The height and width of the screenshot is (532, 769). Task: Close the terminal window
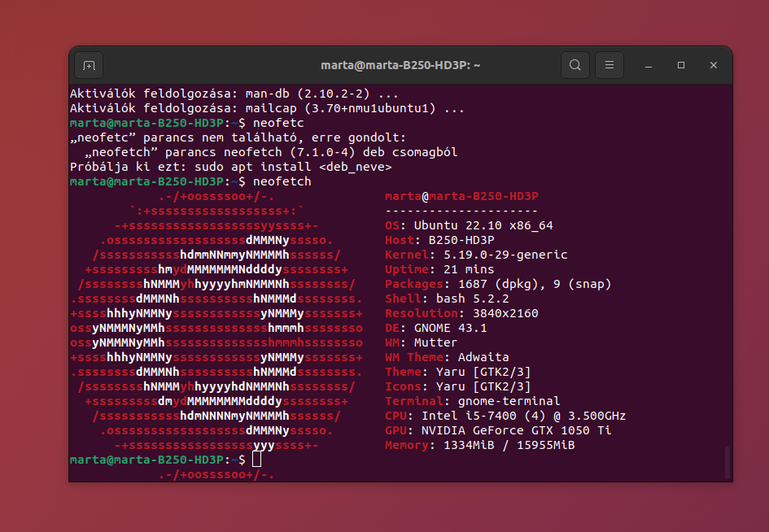[714, 65]
